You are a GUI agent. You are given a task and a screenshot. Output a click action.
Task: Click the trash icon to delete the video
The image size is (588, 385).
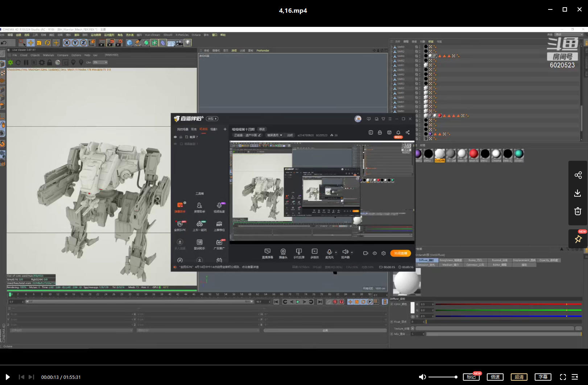[x=578, y=211]
